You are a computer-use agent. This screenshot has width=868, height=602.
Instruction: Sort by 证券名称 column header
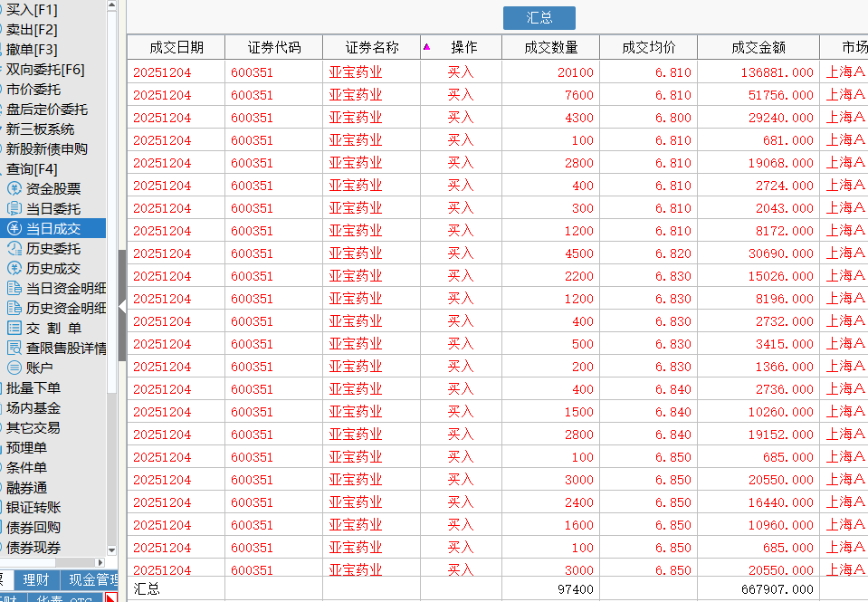[372, 47]
